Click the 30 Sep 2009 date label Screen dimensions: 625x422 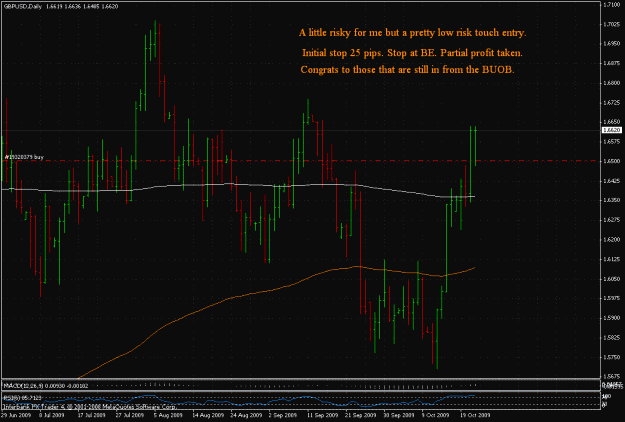399,415
